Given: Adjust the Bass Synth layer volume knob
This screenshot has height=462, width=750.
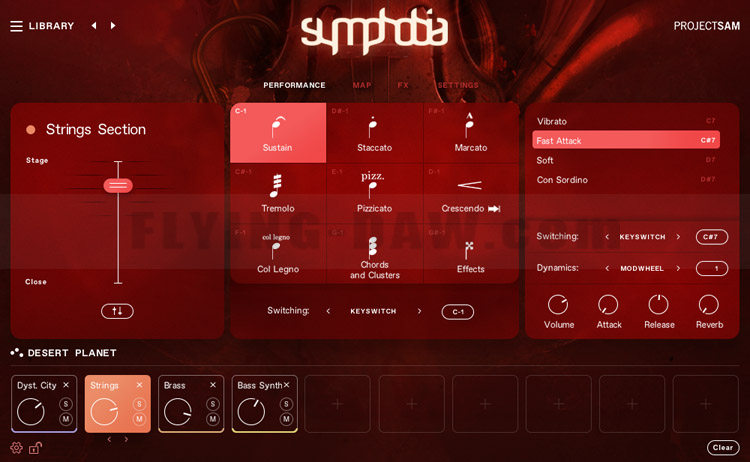Looking at the screenshot, I should pos(251,412).
